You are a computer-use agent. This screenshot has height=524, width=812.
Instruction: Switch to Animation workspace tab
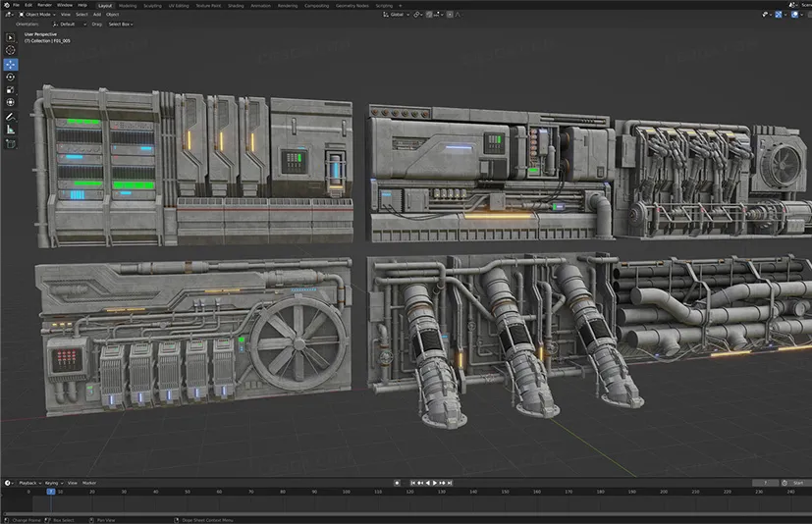point(260,6)
